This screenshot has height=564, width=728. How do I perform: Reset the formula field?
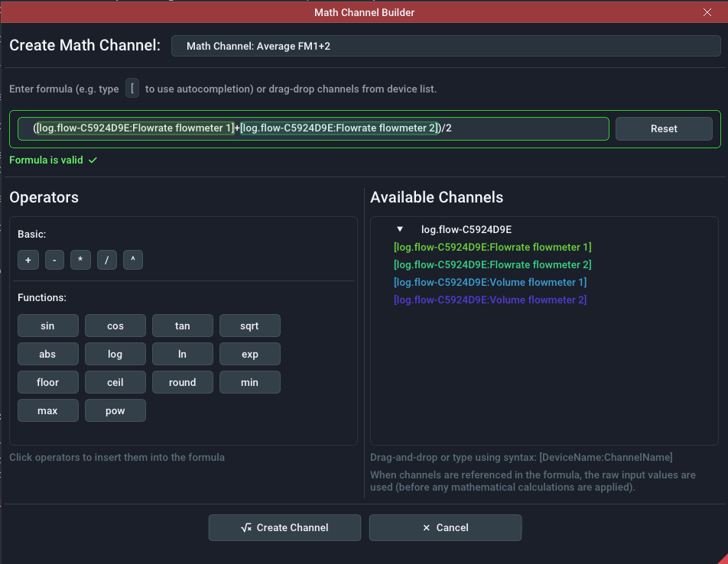pyautogui.click(x=664, y=128)
